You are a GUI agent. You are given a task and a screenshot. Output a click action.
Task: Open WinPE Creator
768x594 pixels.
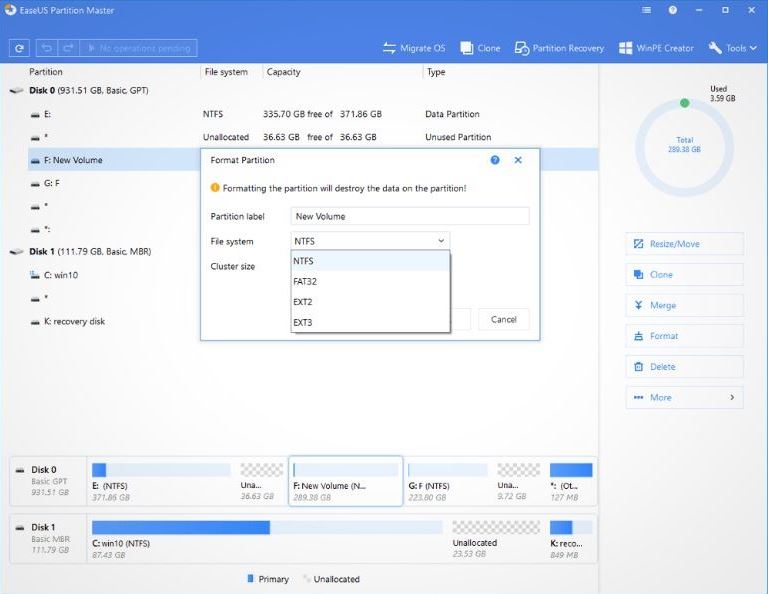657,48
